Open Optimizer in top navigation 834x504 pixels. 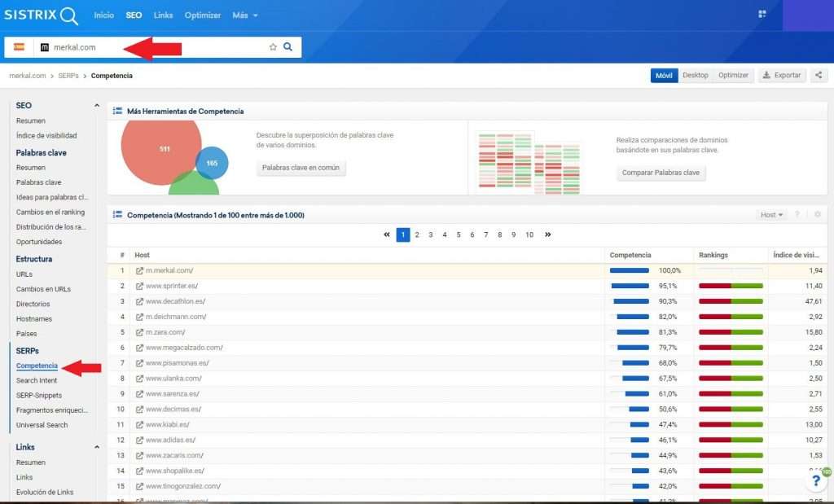tap(203, 15)
